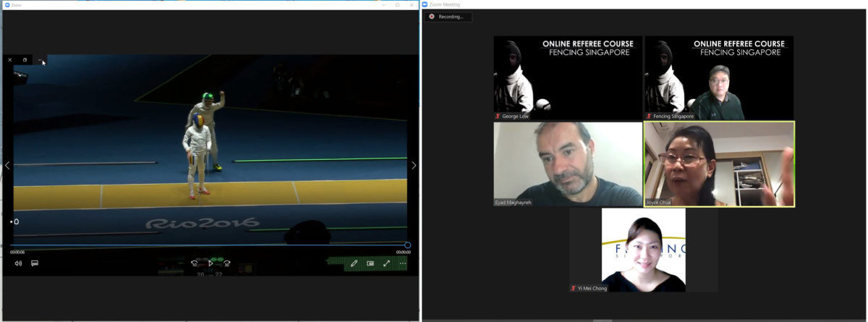
Task: Click the Zoom Meeting window title icon
Action: [426, 4]
